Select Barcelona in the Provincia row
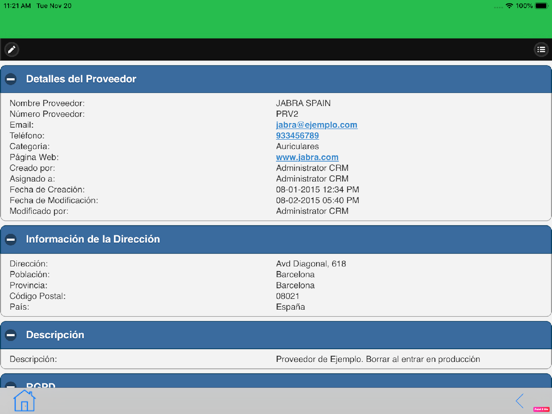This screenshot has height=414, width=552. click(x=295, y=286)
